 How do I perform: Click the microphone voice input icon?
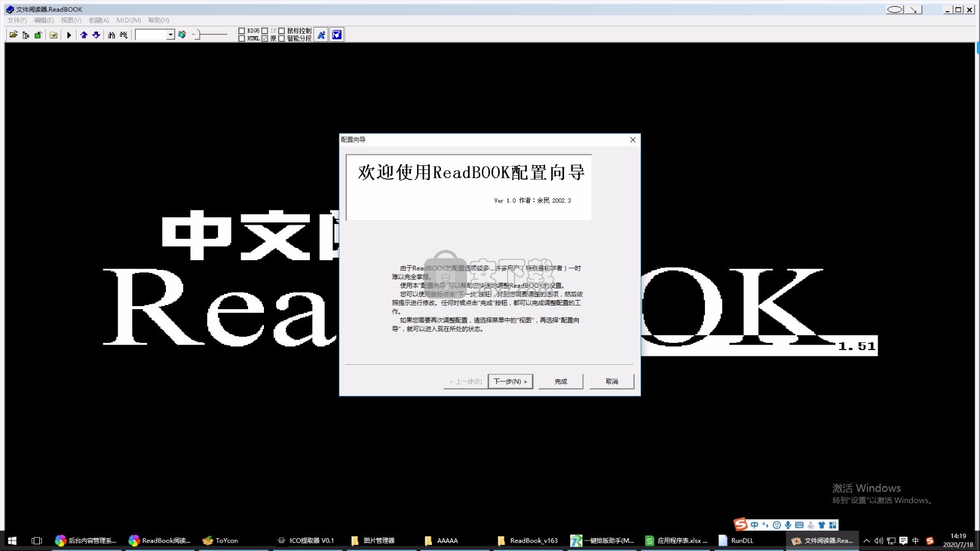coord(788,525)
